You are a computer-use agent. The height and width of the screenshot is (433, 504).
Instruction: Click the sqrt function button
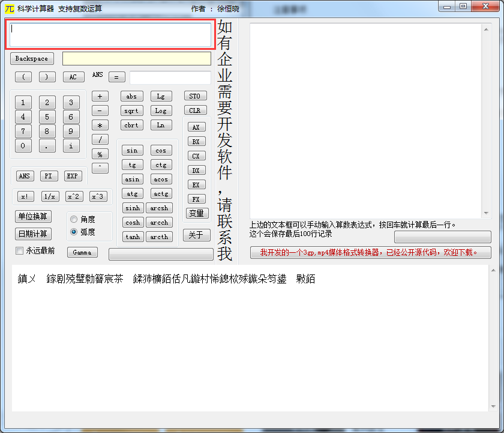click(x=131, y=111)
